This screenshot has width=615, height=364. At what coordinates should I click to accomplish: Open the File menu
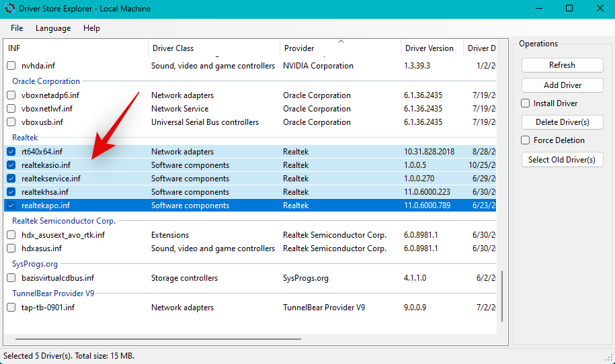[17, 28]
